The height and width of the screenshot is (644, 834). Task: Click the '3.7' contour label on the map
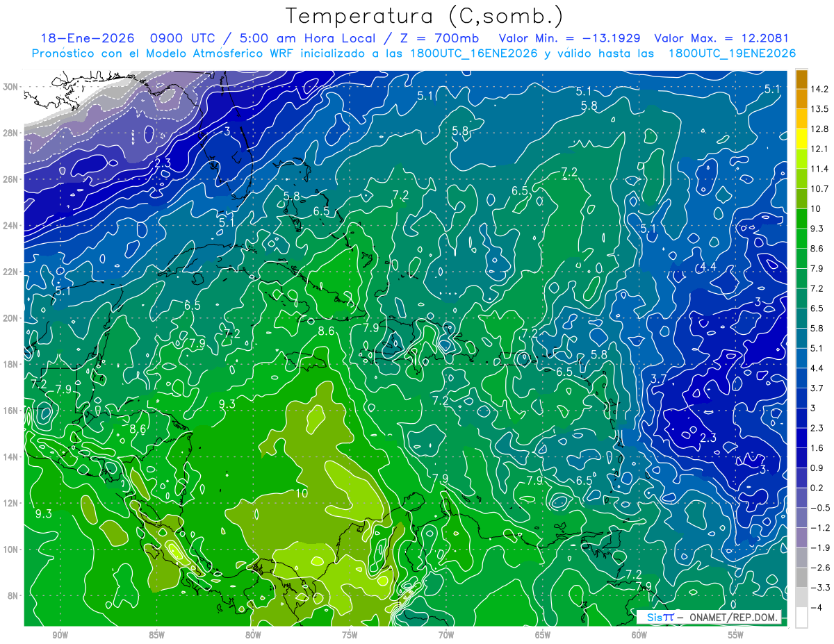tap(658, 379)
